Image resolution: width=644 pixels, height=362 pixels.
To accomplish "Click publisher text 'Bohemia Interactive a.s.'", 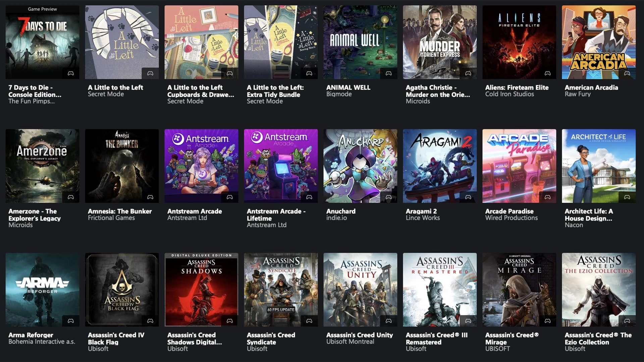I will (x=42, y=342).
